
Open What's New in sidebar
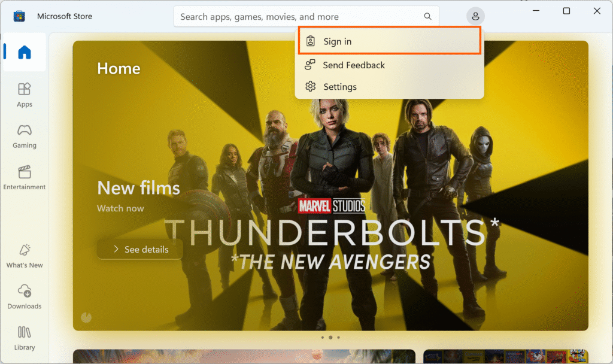pos(24,256)
